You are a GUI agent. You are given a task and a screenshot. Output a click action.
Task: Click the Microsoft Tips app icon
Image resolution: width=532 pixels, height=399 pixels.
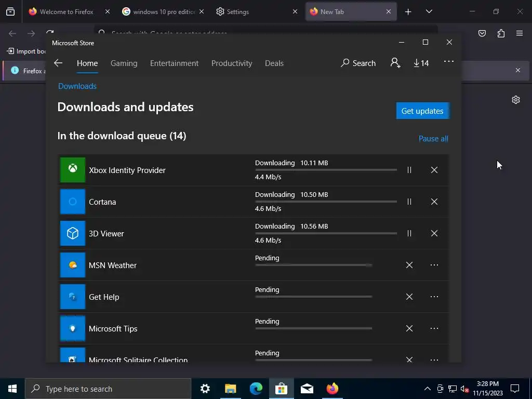tap(73, 328)
